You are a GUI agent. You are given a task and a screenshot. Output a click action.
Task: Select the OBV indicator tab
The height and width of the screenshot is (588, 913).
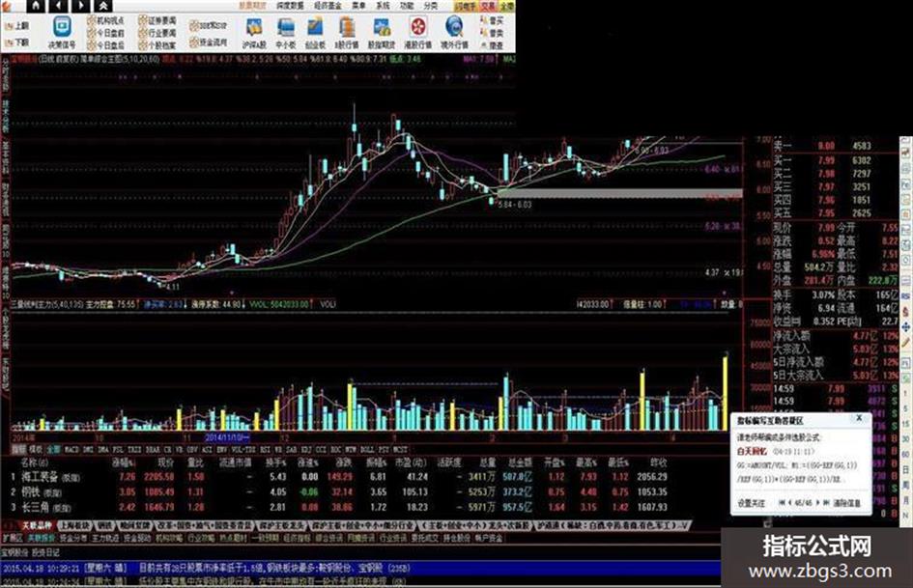point(192,449)
